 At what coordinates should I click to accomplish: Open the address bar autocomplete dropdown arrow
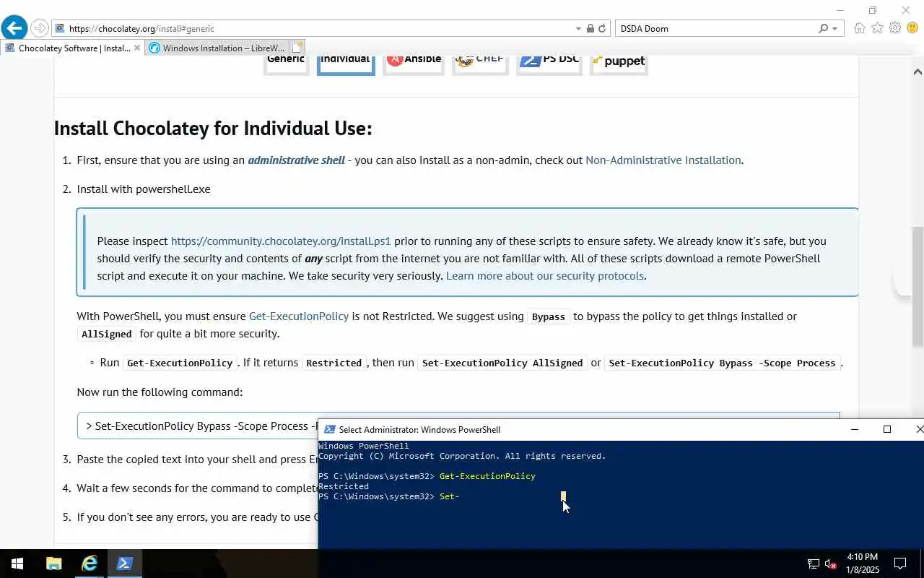coord(578,29)
